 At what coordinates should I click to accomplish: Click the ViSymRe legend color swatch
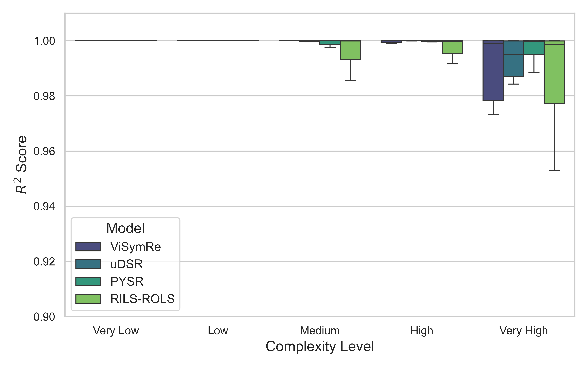(x=88, y=247)
